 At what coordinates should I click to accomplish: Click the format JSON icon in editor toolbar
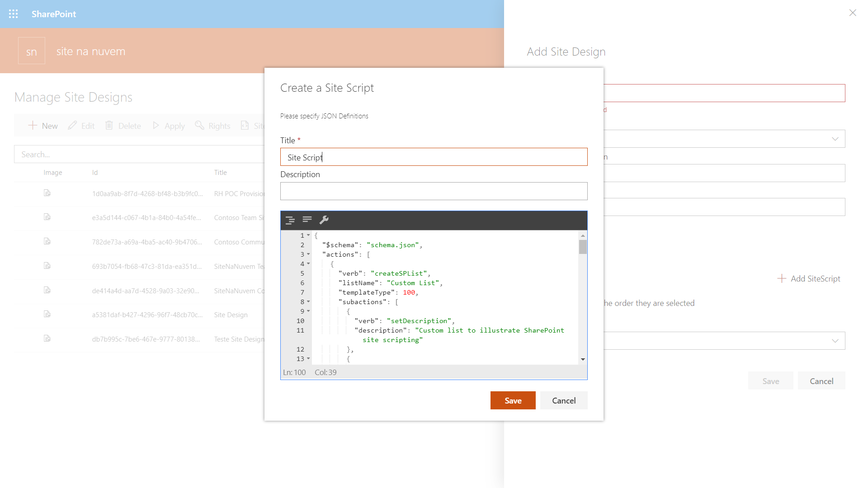(290, 220)
